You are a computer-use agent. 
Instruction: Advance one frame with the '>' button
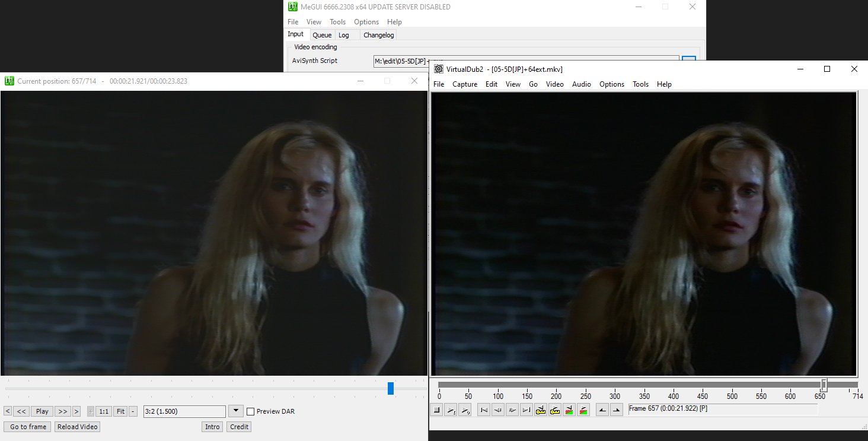[76, 411]
